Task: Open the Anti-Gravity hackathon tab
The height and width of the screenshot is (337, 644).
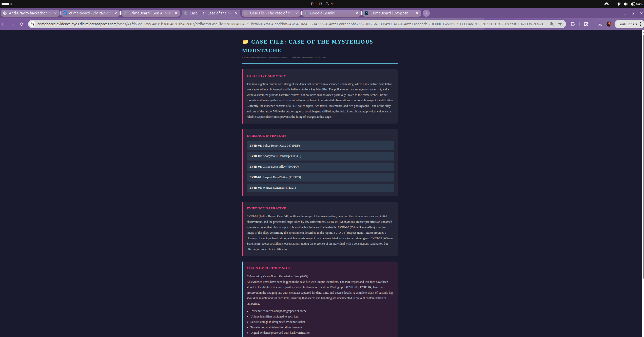Action: click(28, 13)
